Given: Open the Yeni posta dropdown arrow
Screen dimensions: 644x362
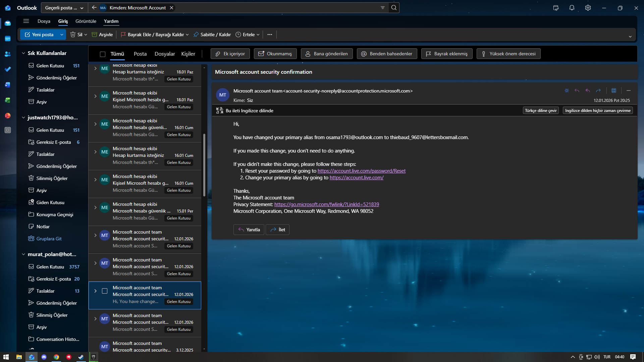Looking at the screenshot, I should (62, 35).
